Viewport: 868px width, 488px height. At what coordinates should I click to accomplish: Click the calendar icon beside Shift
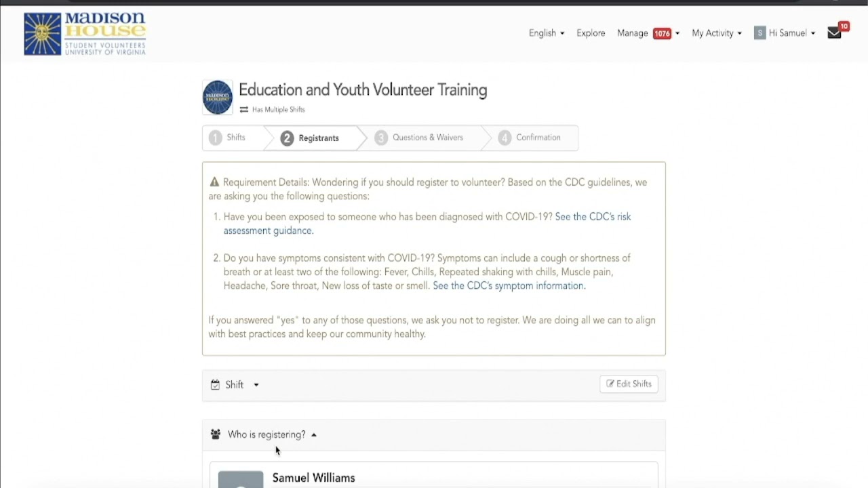coord(215,385)
